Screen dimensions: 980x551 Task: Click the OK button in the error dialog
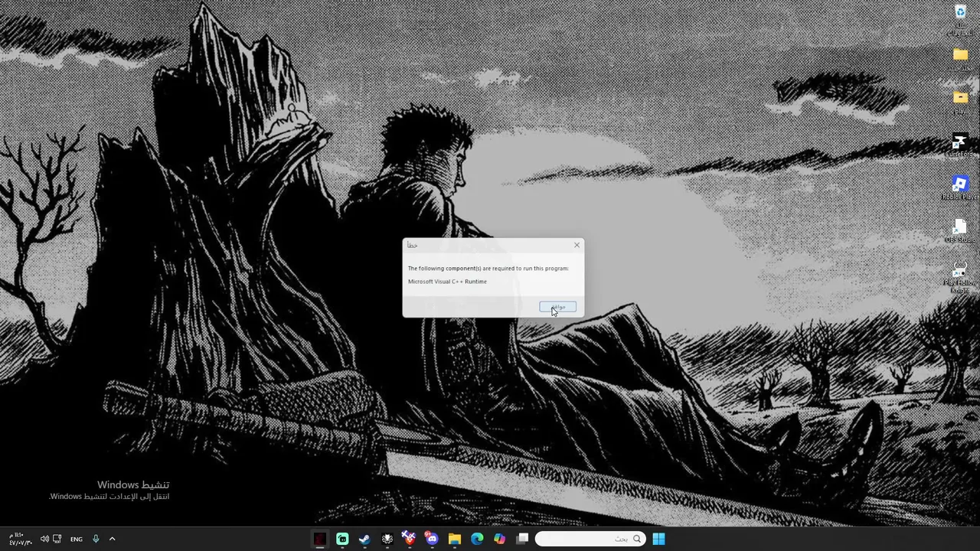point(557,307)
